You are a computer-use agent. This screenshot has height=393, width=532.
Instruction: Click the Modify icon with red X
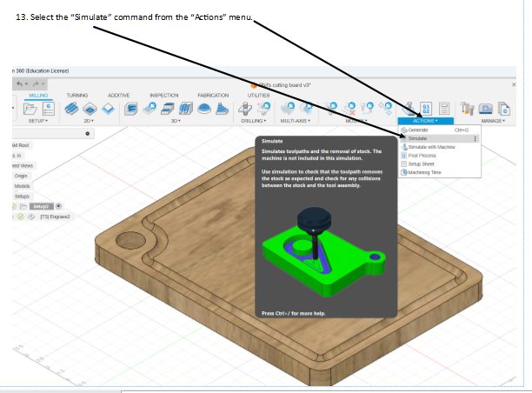pos(349,109)
